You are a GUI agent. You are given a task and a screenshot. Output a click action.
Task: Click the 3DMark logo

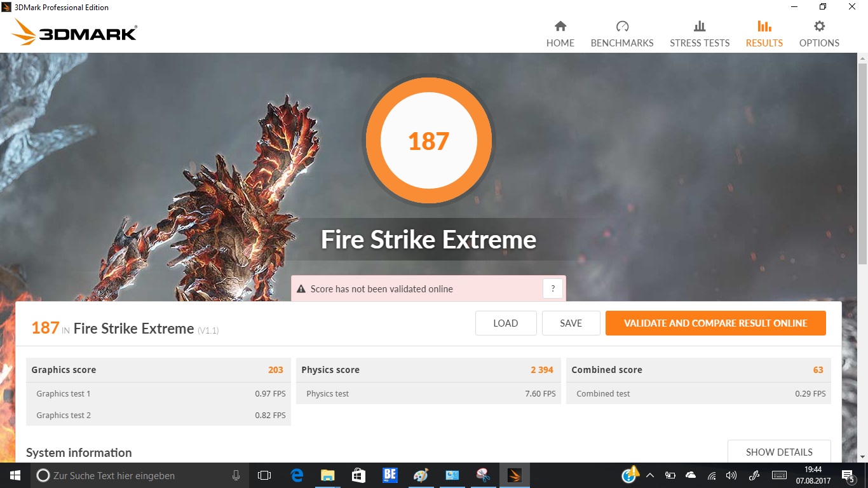point(74,32)
